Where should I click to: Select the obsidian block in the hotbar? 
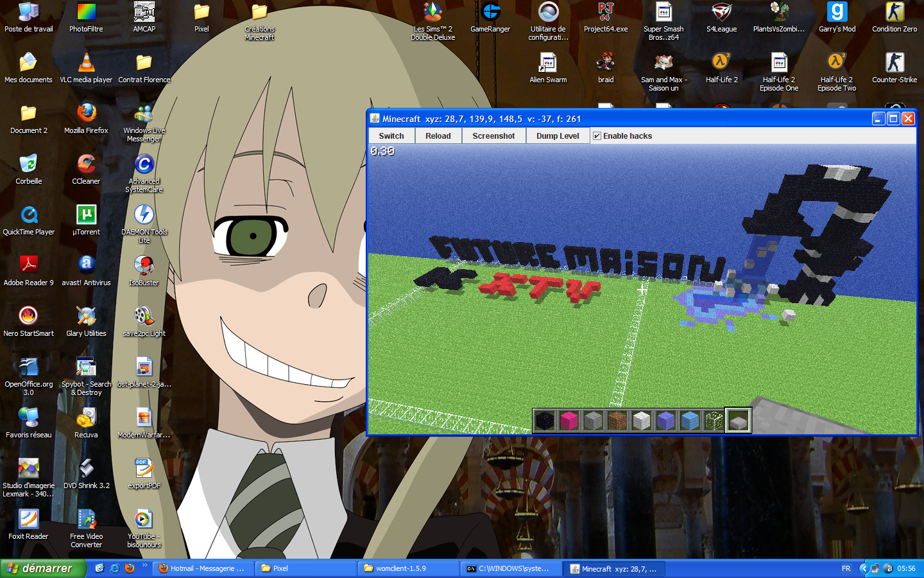pyautogui.click(x=545, y=421)
